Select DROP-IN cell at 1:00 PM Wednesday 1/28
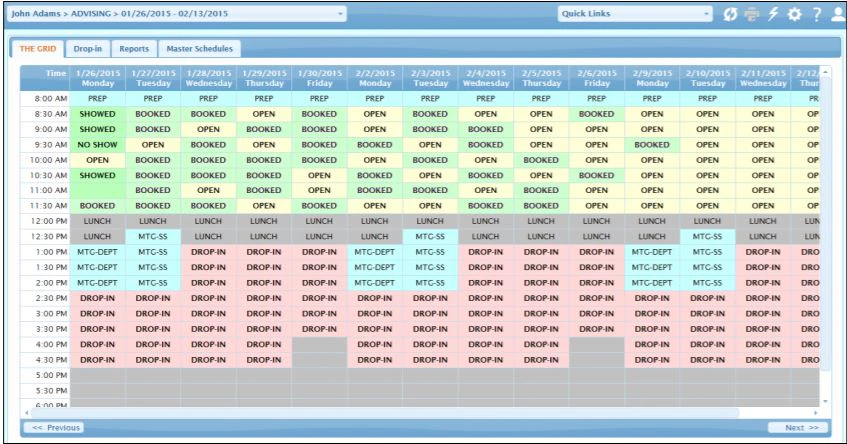The width and height of the screenshot is (847, 444). (209, 252)
